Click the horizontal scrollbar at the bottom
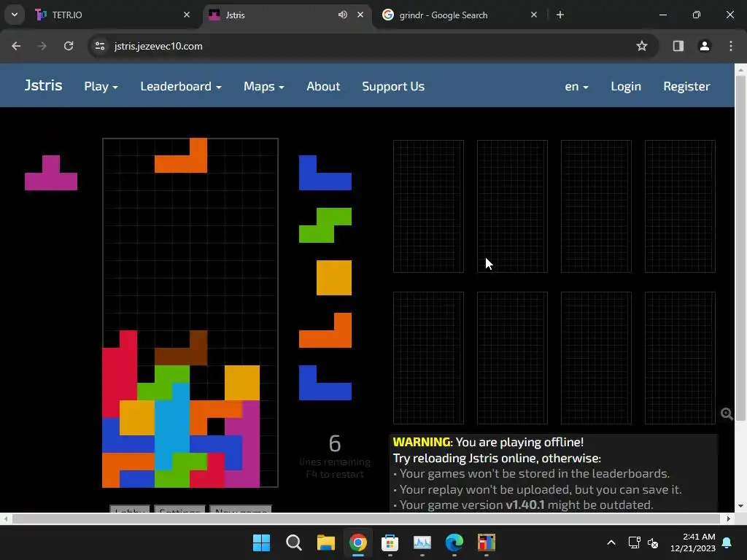The image size is (747, 560). tap(366, 518)
